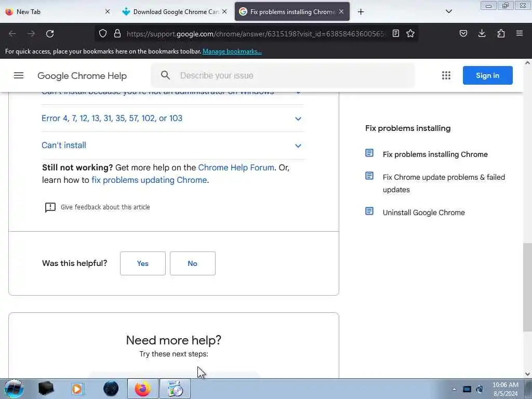
Task: Click chevron next to Can't install
Action: (298, 146)
